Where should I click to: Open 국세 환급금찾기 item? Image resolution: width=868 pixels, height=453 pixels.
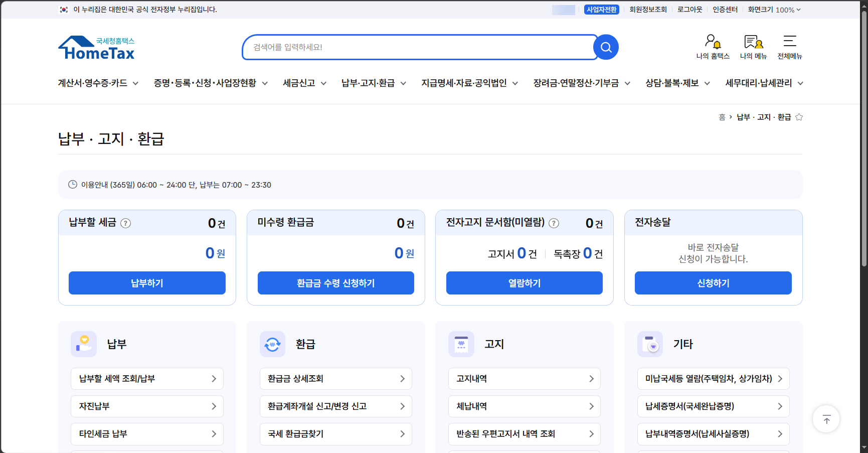[336, 434]
